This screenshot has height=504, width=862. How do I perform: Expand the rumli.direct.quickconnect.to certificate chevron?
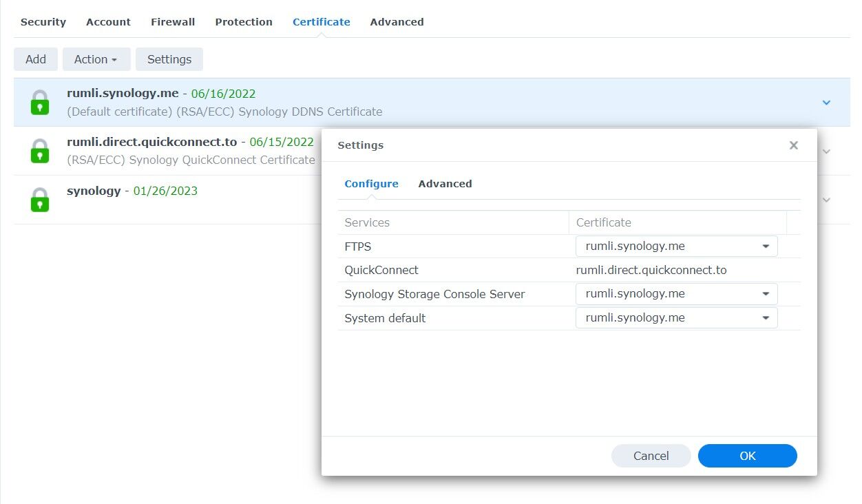pyautogui.click(x=827, y=151)
